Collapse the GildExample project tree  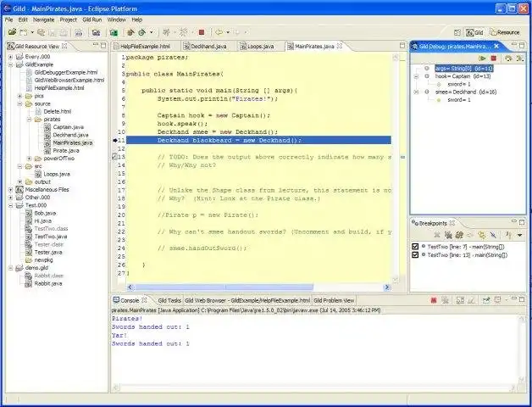pos(10,64)
